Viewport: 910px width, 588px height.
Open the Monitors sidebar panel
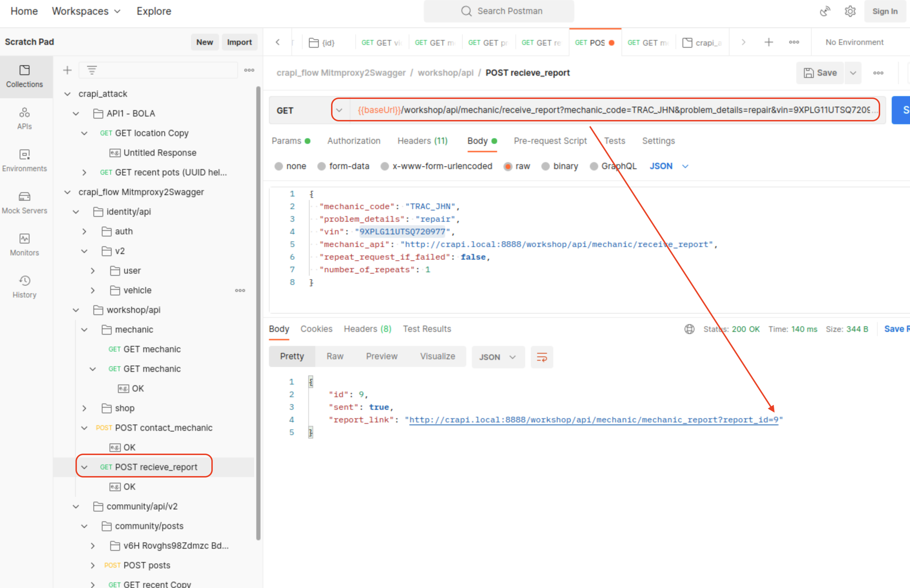pos(25,244)
